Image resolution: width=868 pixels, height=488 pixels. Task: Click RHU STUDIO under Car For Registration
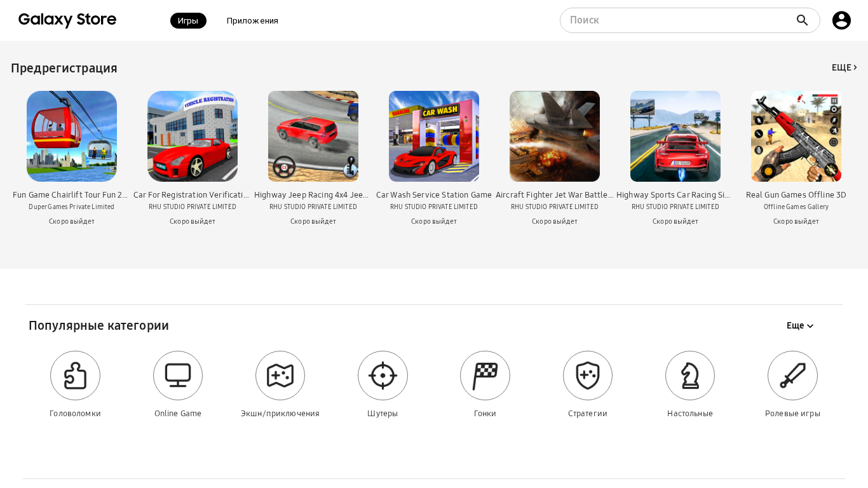(193, 207)
